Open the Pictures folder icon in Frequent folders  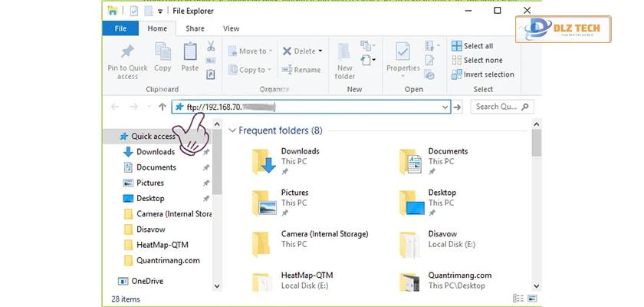pyautogui.click(x=264, y=203)
